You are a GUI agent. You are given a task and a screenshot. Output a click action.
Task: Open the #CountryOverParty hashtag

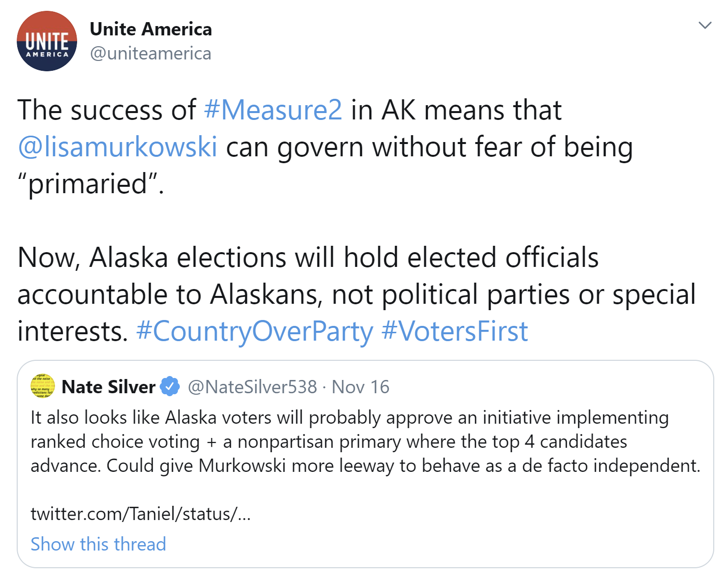(x=254, y=331)
